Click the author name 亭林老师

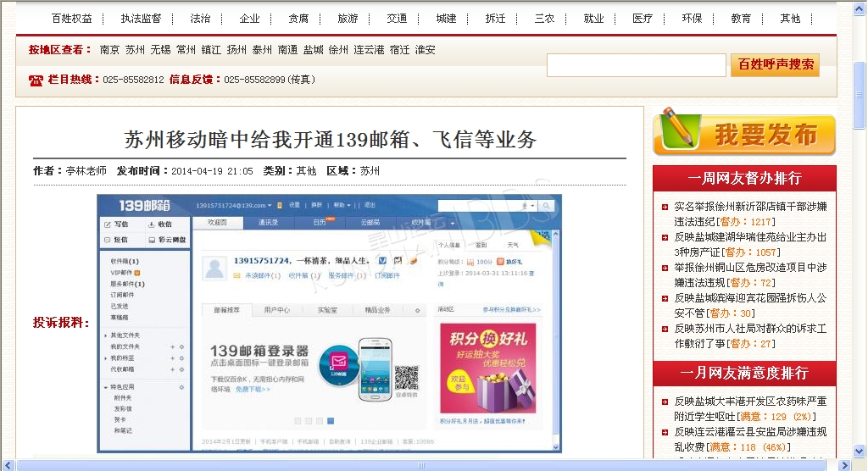tap(86, 171)
